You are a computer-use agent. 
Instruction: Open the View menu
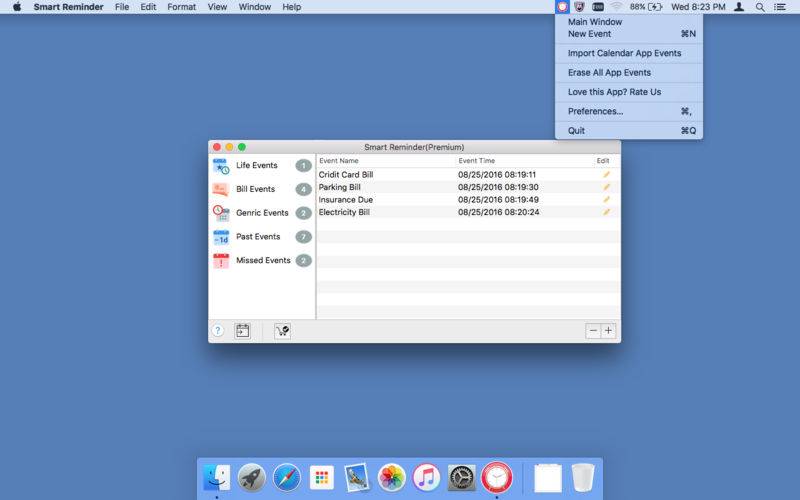pos(217,7)
